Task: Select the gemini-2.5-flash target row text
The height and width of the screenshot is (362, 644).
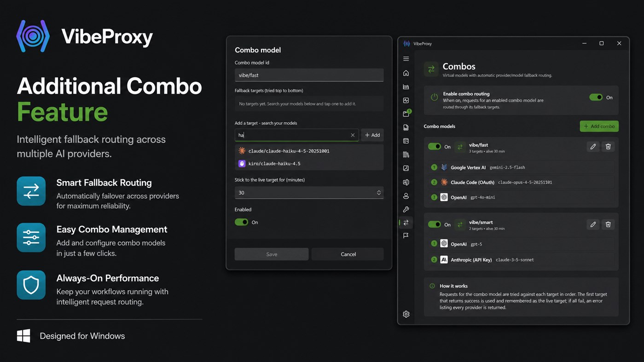Action: click(507, 167)
